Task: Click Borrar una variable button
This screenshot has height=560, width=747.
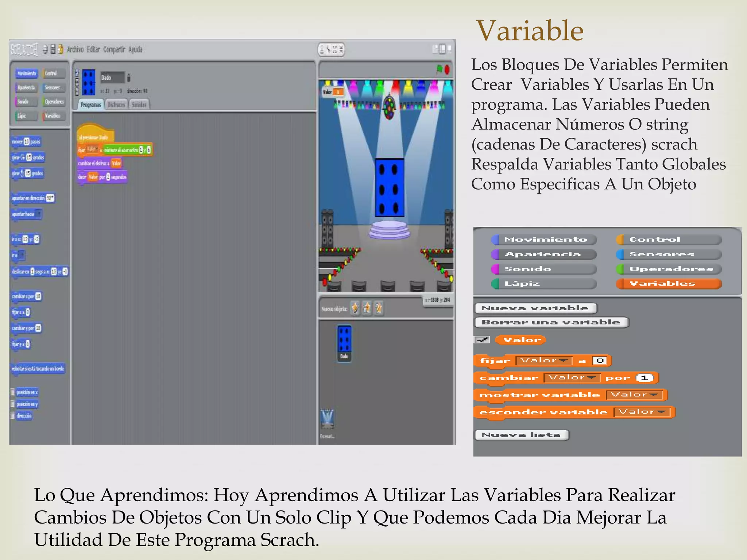Action: point(551,322)
